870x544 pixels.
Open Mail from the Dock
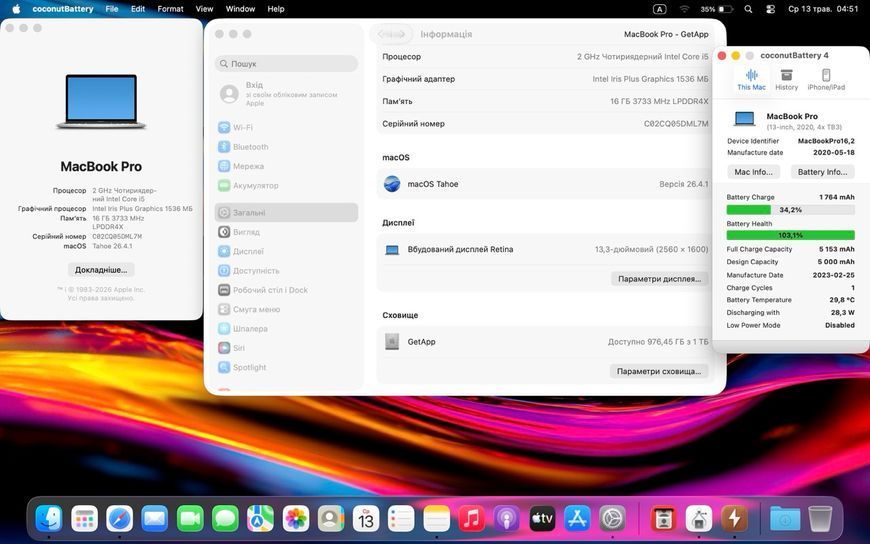click(x=155, y=519)
